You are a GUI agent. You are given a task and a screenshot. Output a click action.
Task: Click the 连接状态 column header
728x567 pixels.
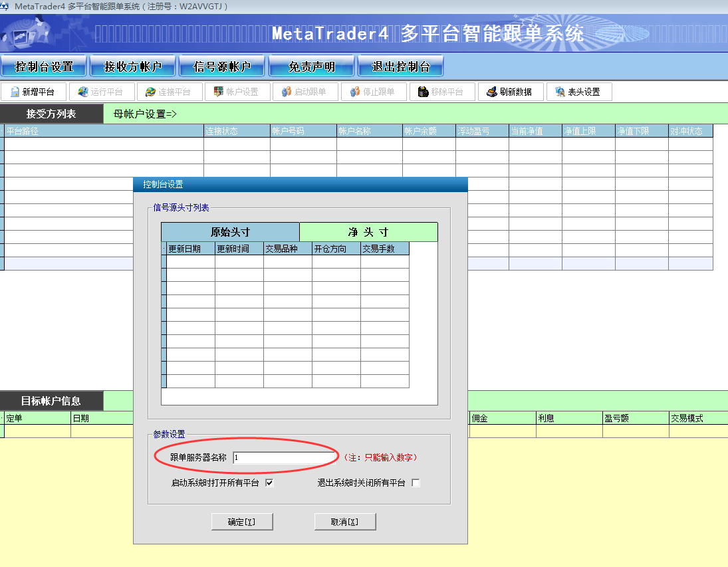[237, 131]
